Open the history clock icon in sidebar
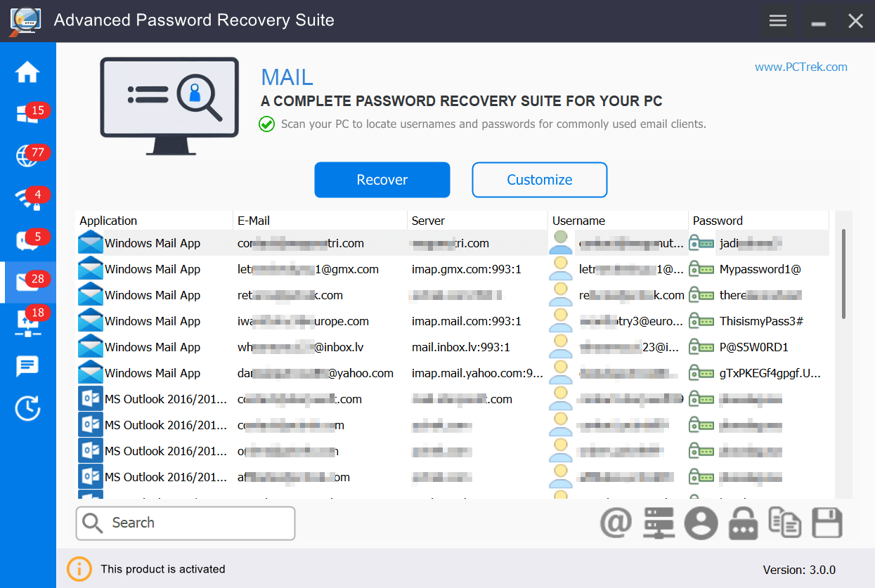 [27, 408]
